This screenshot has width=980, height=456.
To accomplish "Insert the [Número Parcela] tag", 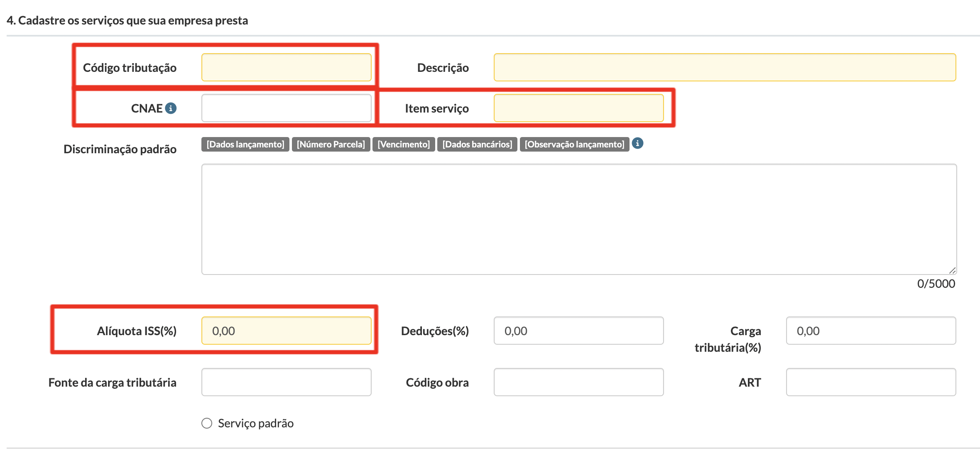I will (331, 144).
